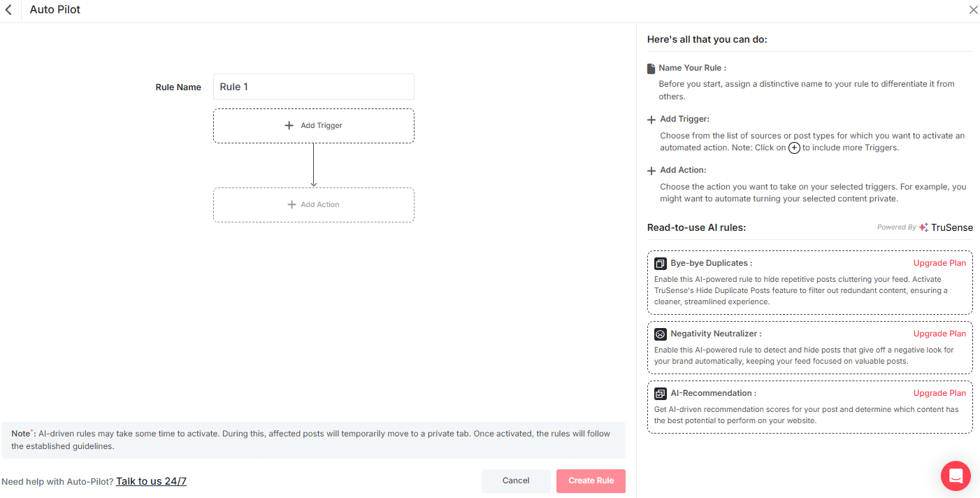Upgrade Plan for AI-Recommendation rule
The height and width of the screenshot is (498, 980).
pos(939,392)
